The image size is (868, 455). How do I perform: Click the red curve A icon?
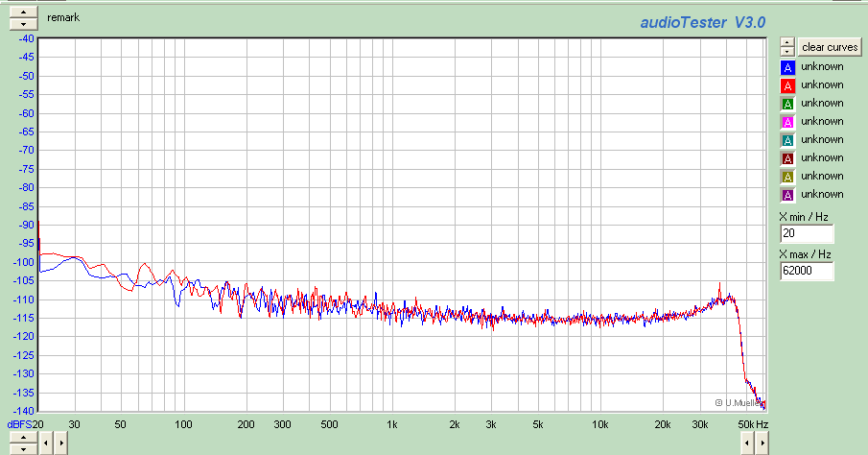pyautogui.click(x=787, y=85)
